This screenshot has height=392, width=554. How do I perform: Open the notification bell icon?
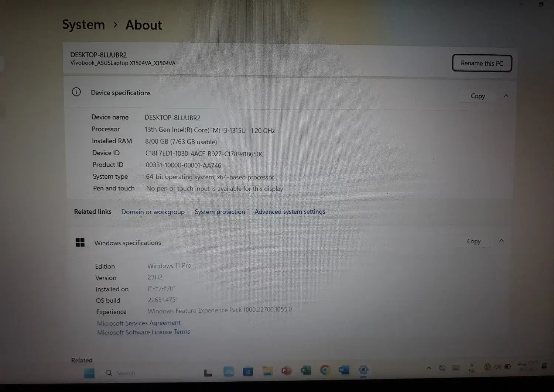click(544, 366)
